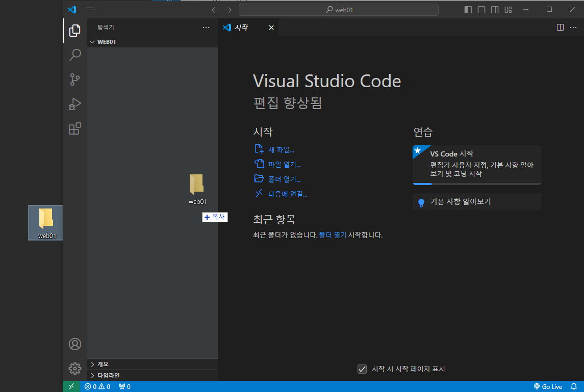
Task: Click the open file icon beside 파일 열기
Action: point(259,164)
